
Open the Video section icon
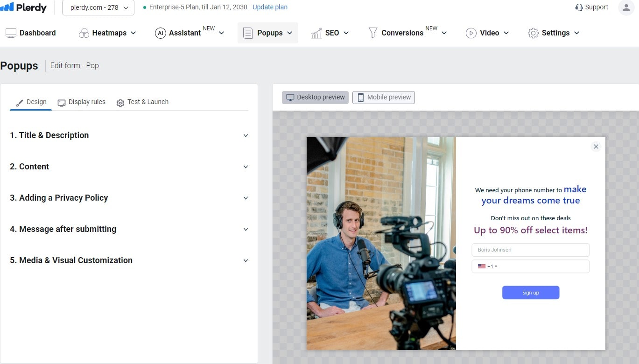470,33
